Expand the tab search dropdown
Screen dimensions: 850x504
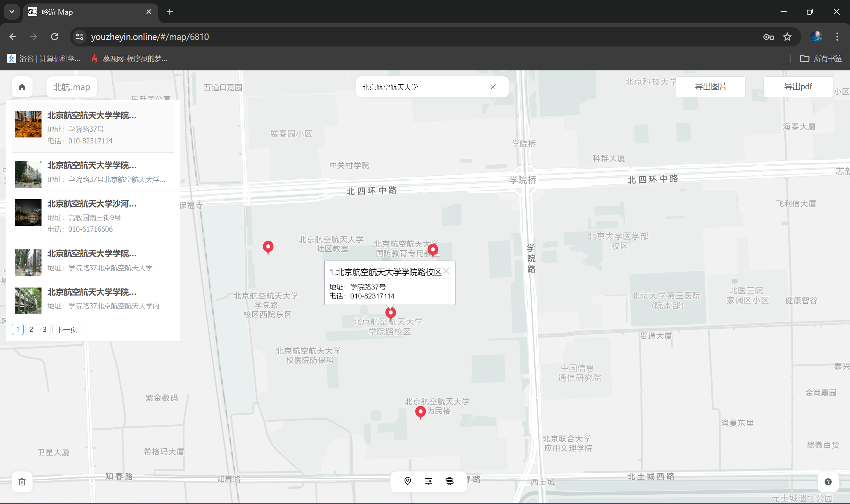pyautogui.click(x=12, y=12)
